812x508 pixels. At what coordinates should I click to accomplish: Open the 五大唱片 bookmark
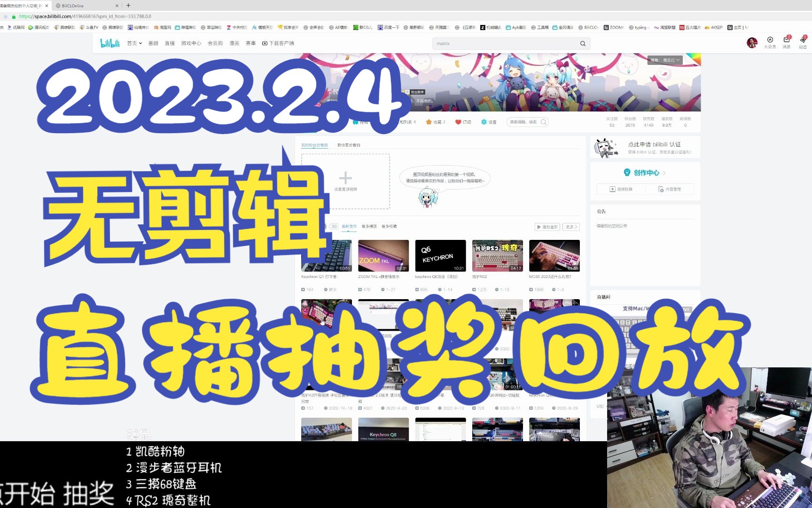690,28
